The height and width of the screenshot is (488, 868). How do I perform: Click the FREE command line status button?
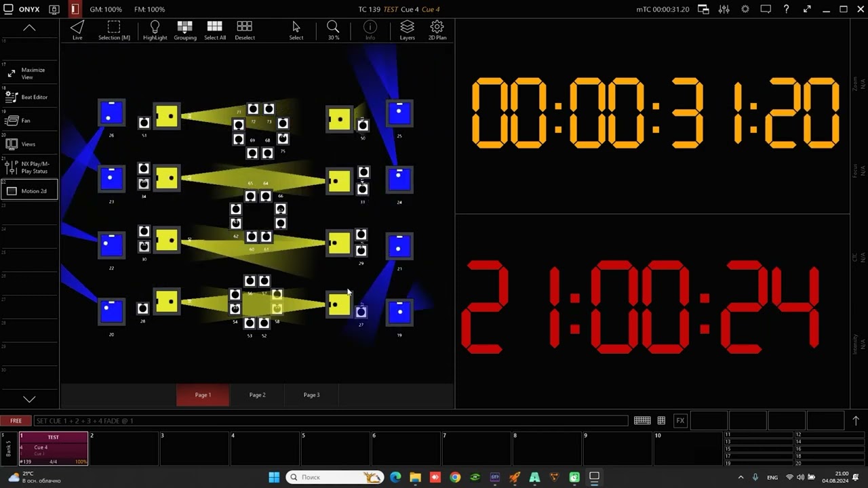[x=16, y=421]
